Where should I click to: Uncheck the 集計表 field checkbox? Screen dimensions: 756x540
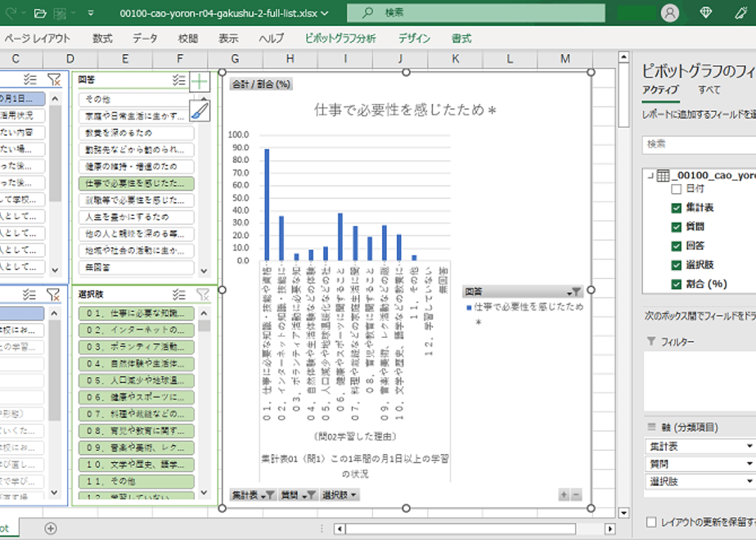677,208
